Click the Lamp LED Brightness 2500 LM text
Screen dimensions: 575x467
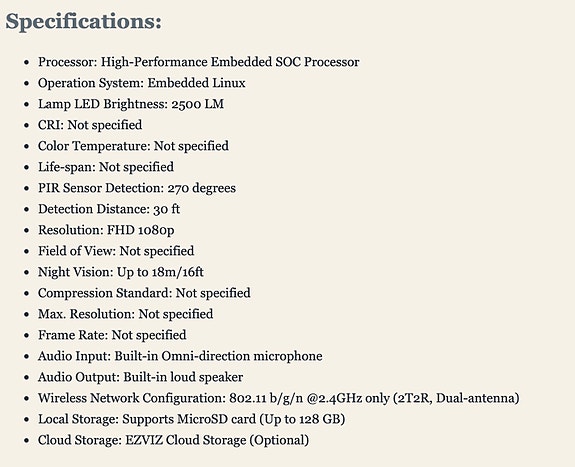pos(131,104)
